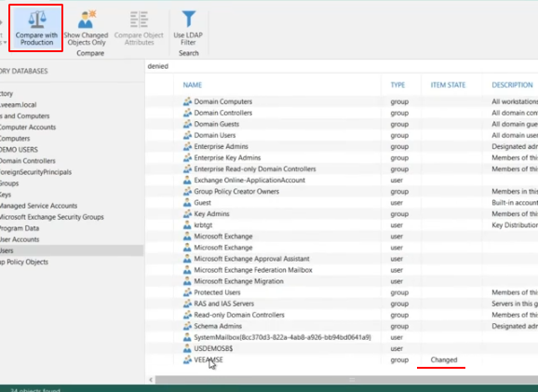Click the 'Domain Users' name text
The height and width of the screenshot is (392, 538).
click(215, 135)
